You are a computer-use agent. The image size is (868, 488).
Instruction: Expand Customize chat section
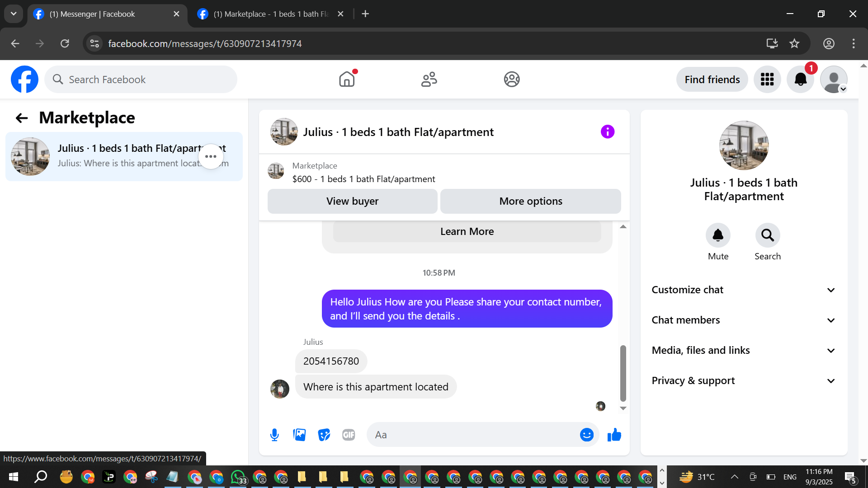(744, 290)
